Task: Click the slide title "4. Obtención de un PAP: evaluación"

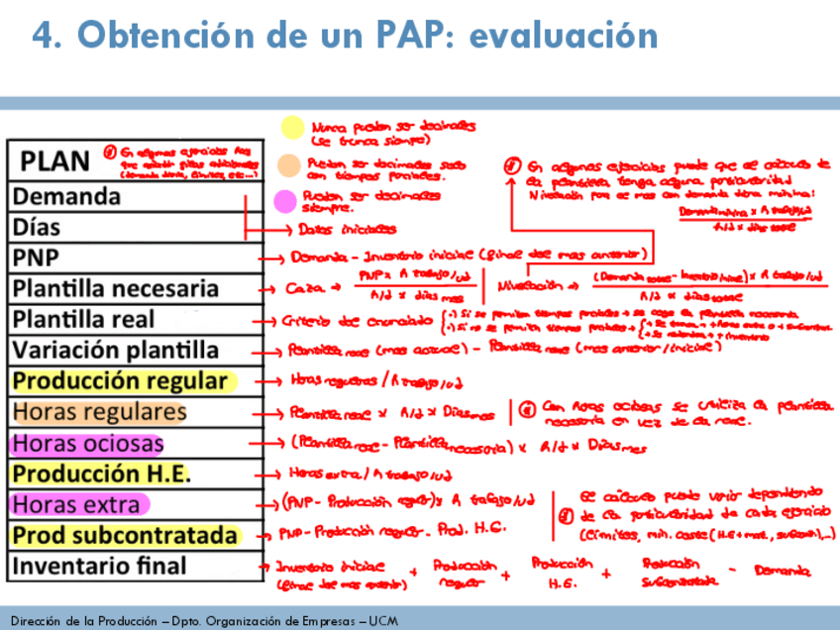Action: tap(345, 36)
